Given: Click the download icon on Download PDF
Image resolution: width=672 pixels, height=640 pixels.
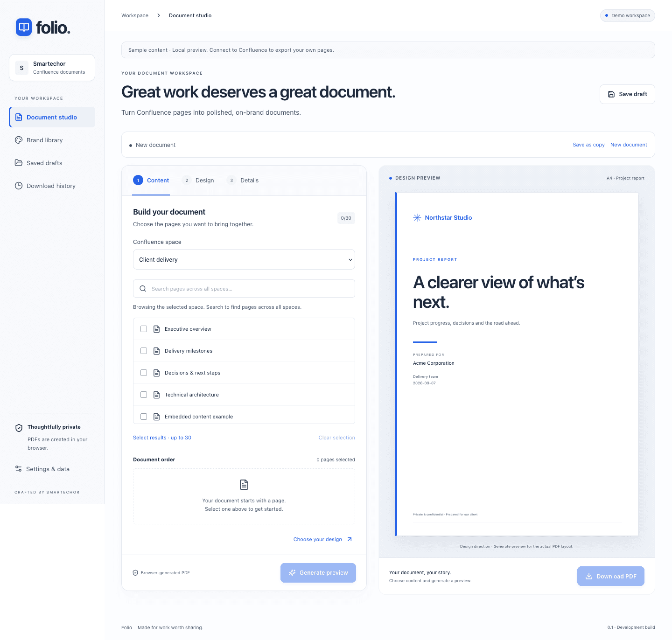Looking at the screenshot, I should [x=589, y=576].
